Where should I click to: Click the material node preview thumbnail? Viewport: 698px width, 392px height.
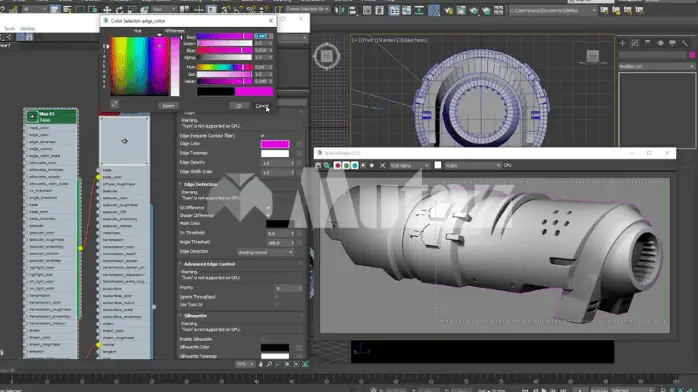[x=124, y=141]
